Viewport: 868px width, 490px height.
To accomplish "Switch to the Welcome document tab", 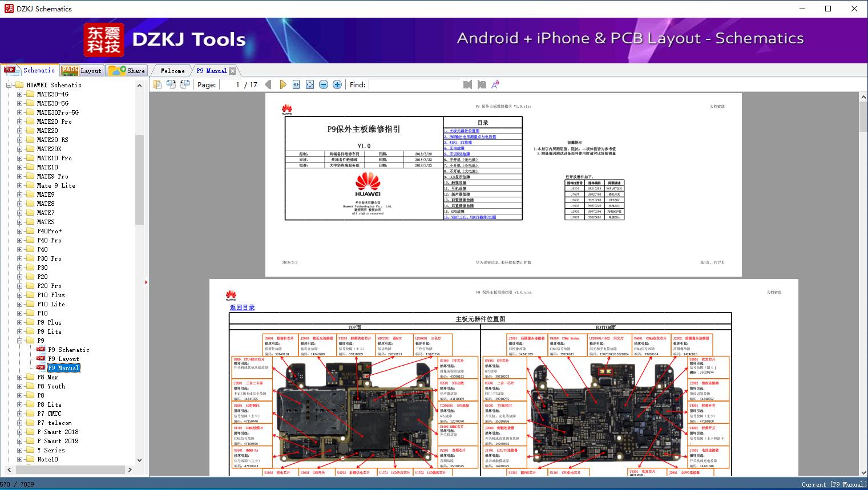I will pos(172,71).
